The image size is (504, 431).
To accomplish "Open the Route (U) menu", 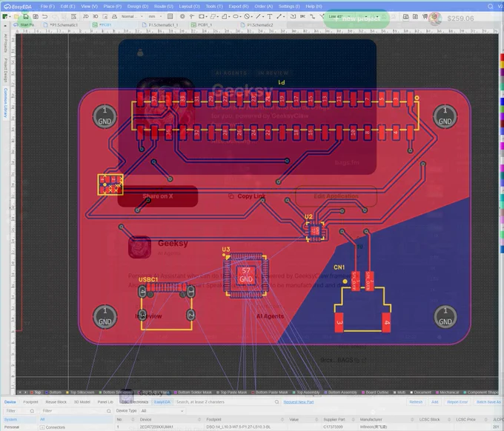I will 164,7.
